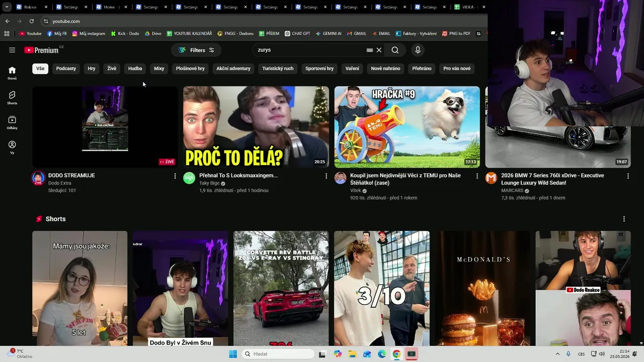Reload the page in the browser
The image size is (644, 362).
(31, 21)
